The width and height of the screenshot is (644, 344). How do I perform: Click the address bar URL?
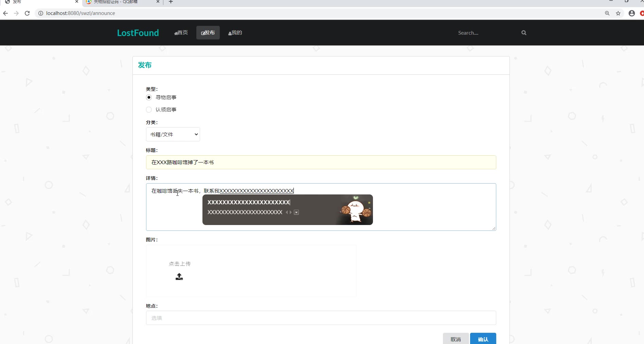point(80,13)
